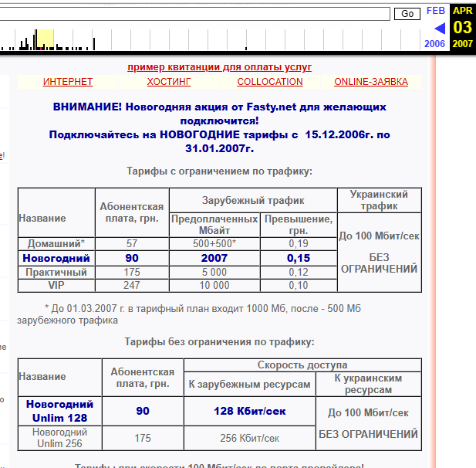
Task: Click the Тарифы с ограничением по трафику heading
Action: [219, 171]
